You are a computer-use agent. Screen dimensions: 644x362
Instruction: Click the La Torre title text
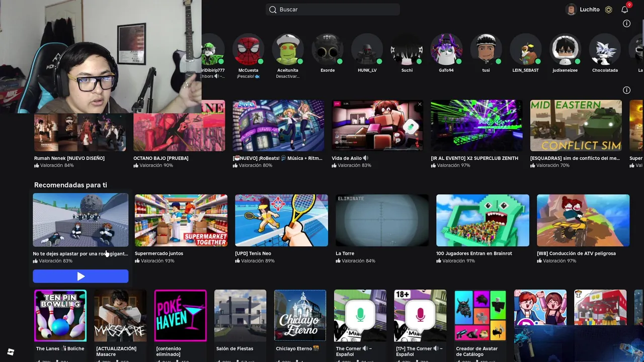(345, 253)
